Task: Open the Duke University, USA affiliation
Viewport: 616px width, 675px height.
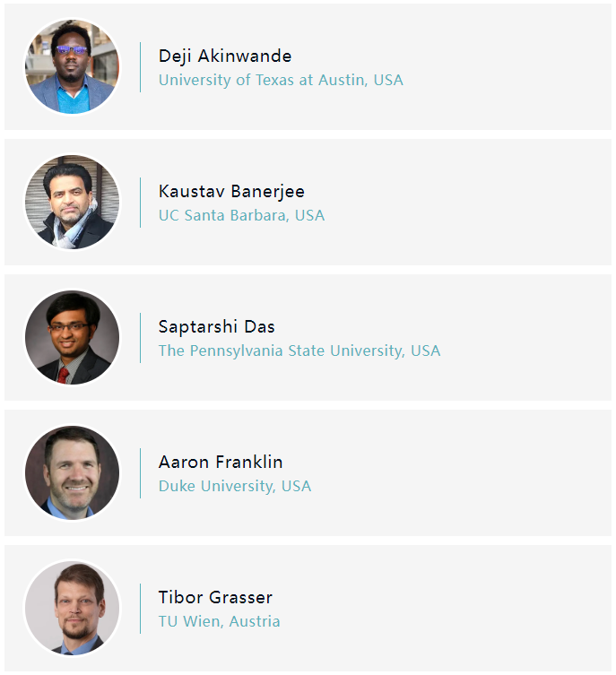Action: click(235, 486)
